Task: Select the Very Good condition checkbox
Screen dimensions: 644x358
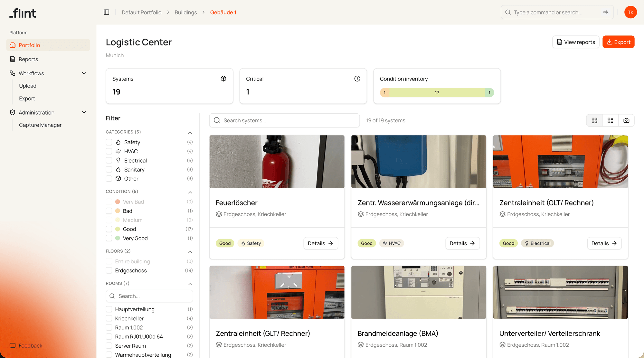Action: coord(109,238)
